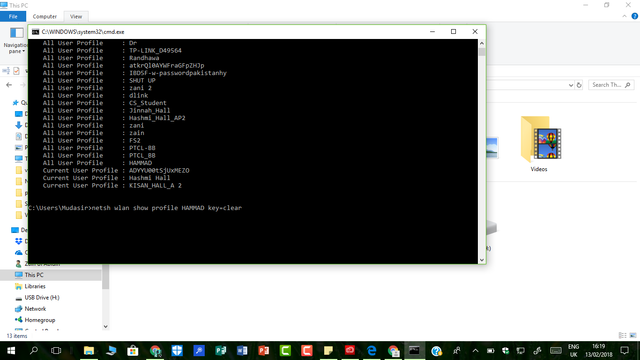Click the Randhawa profile line

[x=101, y=58]
